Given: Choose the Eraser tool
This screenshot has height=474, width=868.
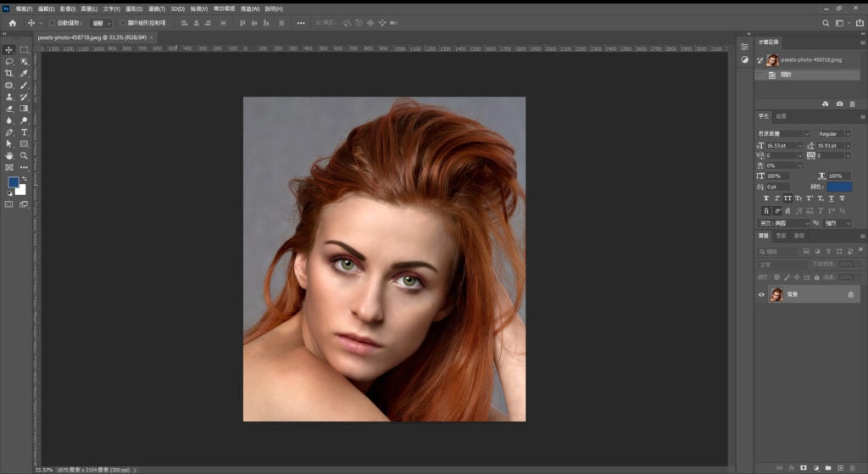Looking at the screenshot, I should [9, 109].
